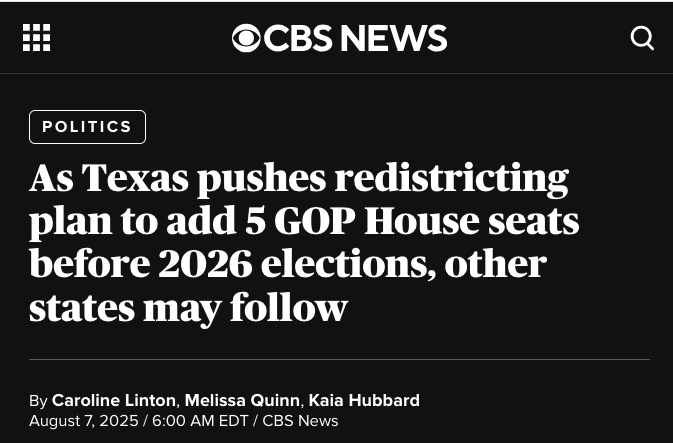View Kaia Hubbard's author profile
Screen dimensions: 673x443
tap(364, 401)
